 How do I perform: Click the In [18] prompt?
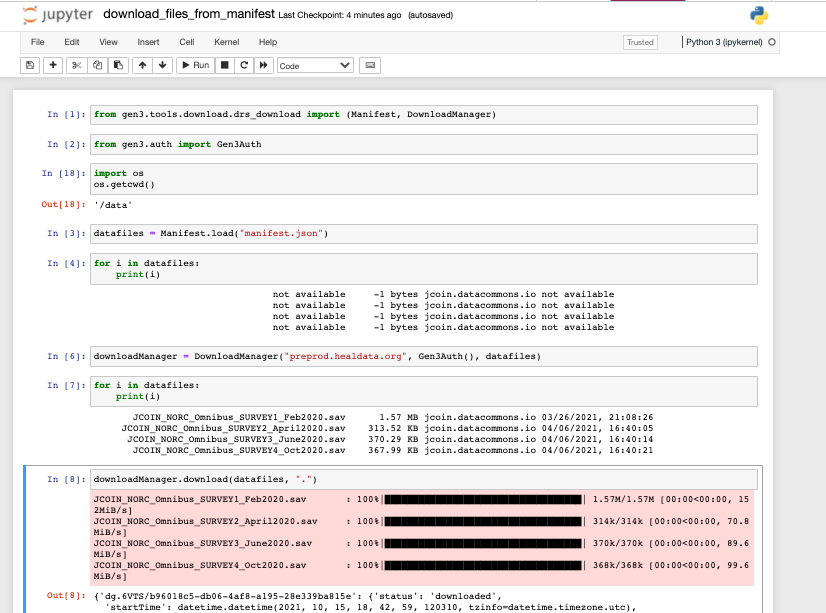point(64,173)
